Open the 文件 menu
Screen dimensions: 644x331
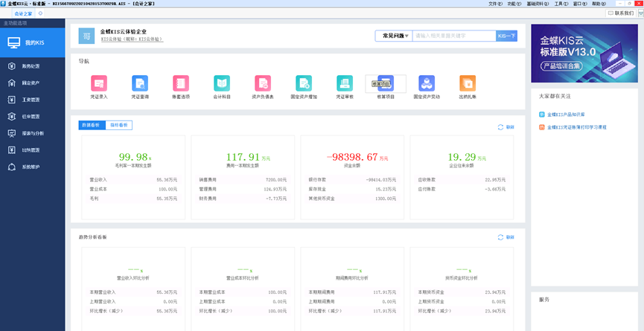pyautogui.click(x=495, y=3)
